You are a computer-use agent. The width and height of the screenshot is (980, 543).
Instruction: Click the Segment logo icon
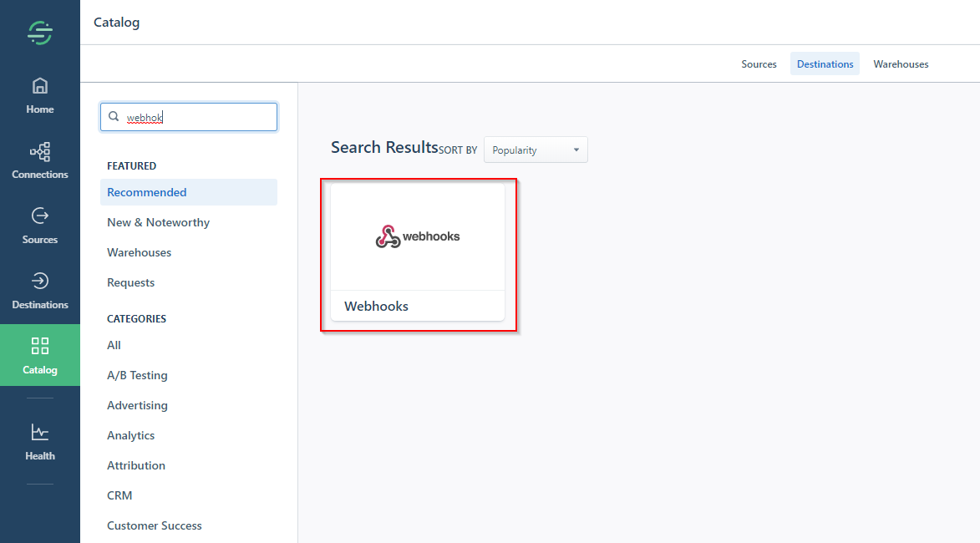tap(40, 33)
